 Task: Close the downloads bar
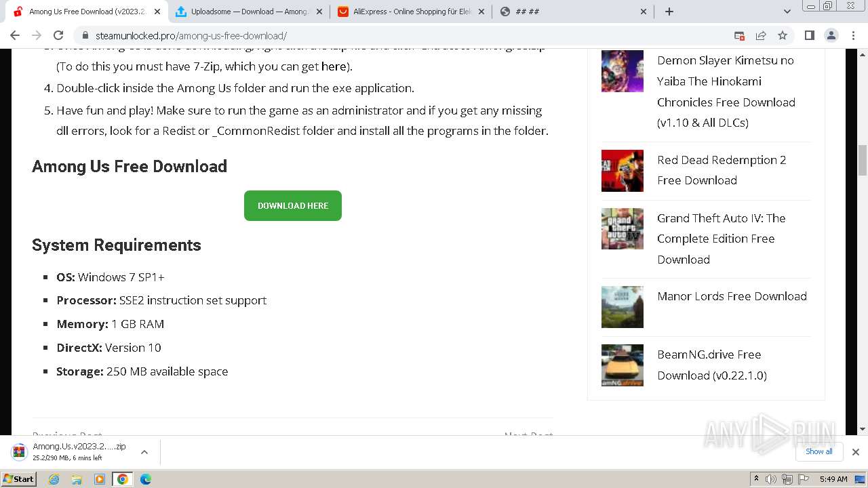tap(855, 452)
